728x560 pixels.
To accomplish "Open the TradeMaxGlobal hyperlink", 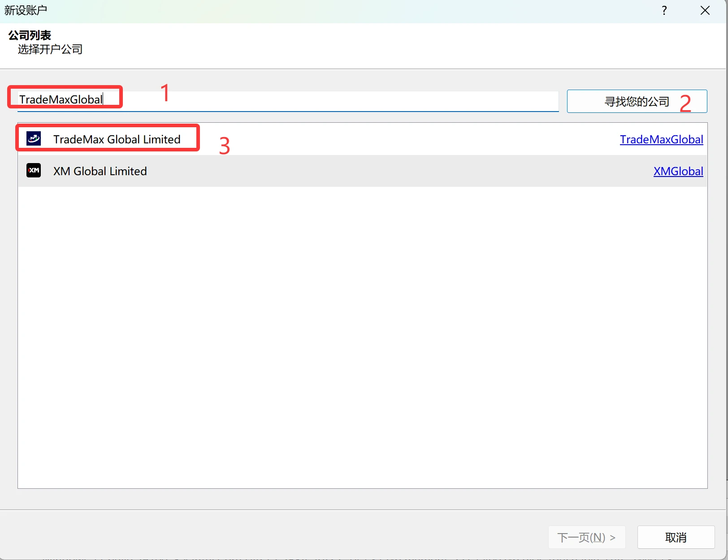I will (661, 139).
